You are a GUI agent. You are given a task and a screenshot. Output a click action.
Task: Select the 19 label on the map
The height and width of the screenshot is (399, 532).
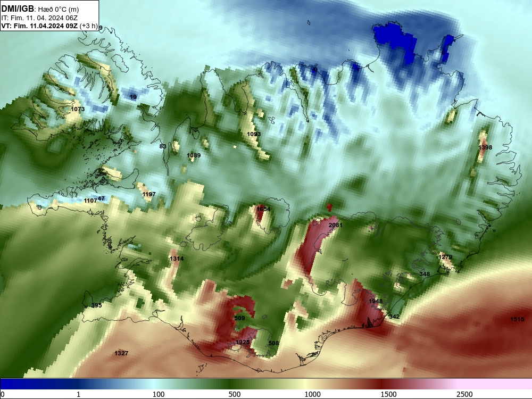coord(134,97)
